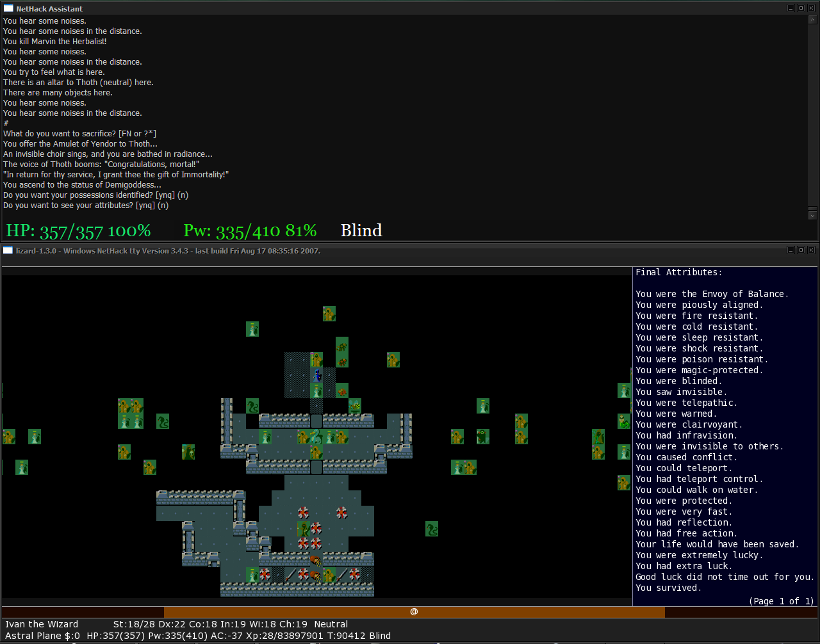This screenshot has height=644, width=820.
Task: Click the lower doorway below the corridor
Action: pos(316,467)
